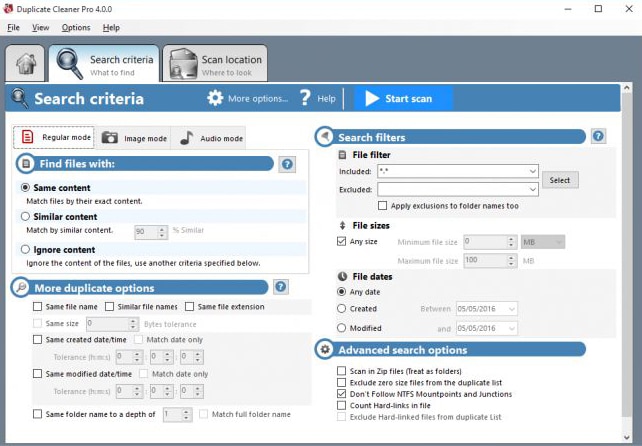Image resolution: width=642 pixels, height=446 pixels.
Task: Uncheck Don't Follow NTFS Mountpoints checkbox
Action: point(341,394)
